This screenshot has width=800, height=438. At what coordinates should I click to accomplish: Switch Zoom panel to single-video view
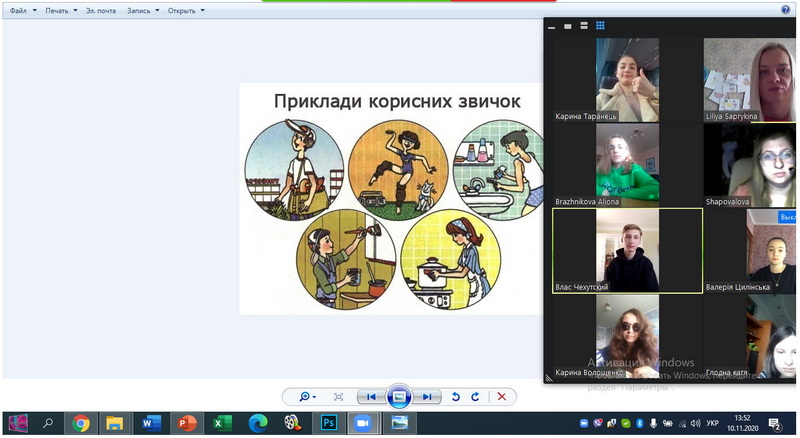(567, 26)
